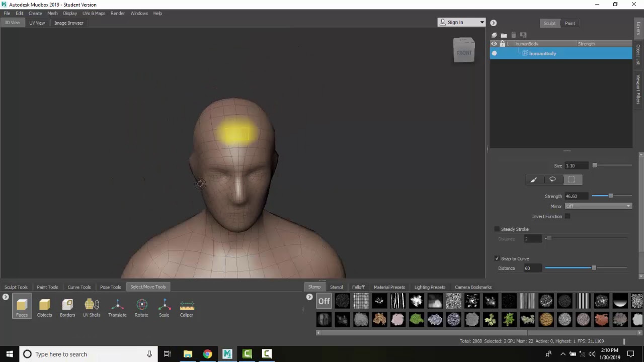Select the white vertical streaks stamp
Viewport: 644px width, 362px height.
click(x=397, y=301)
